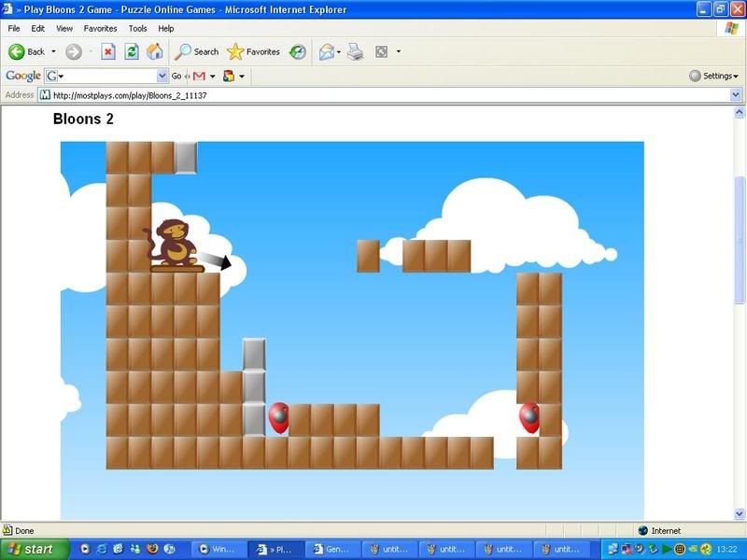The width and height of the screenshot is (747, 560).
Task: Expand the Google G search-type dropdown
Action: (61, 77)
